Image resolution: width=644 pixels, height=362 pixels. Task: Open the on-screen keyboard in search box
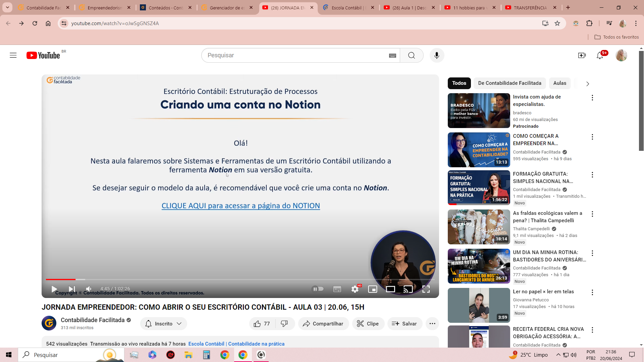pos(392,56)
